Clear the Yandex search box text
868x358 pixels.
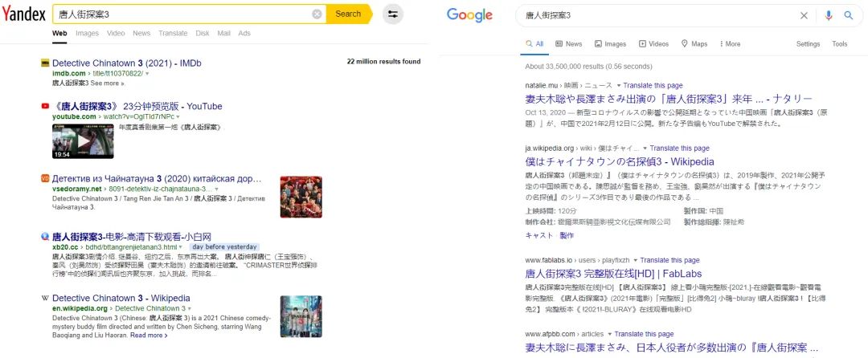point(317,14)
